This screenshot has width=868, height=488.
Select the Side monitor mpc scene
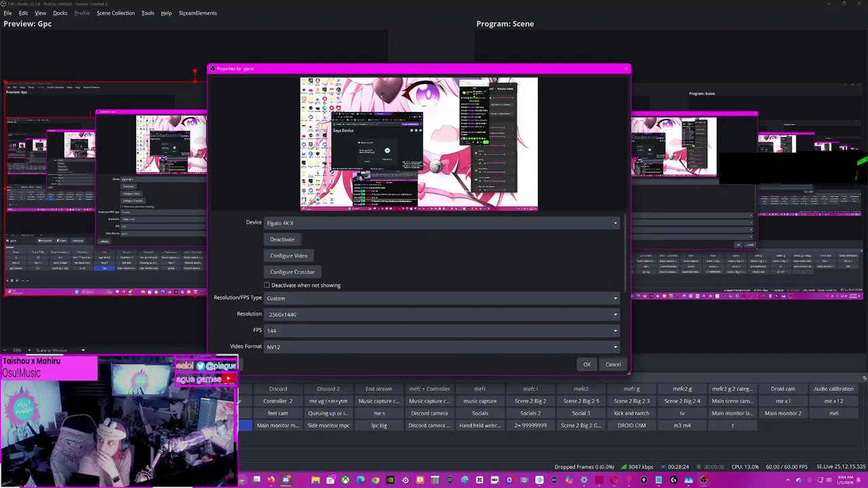pos(328,426)
